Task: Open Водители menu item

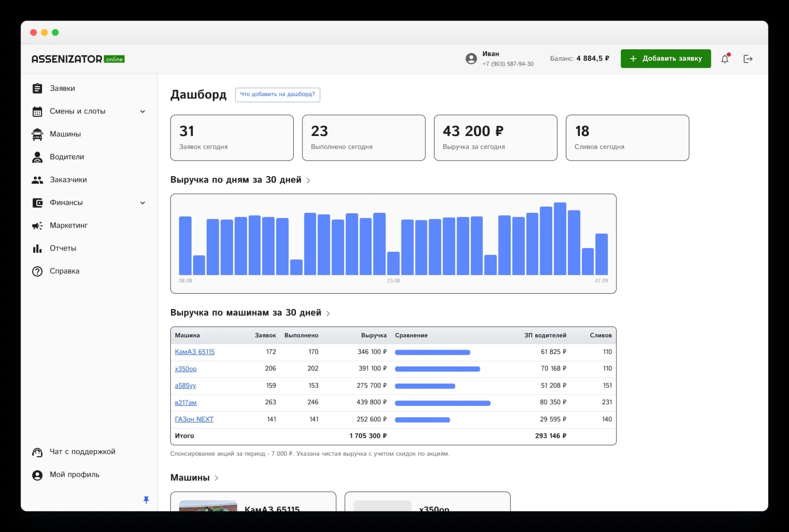Action: coord(67,157)
